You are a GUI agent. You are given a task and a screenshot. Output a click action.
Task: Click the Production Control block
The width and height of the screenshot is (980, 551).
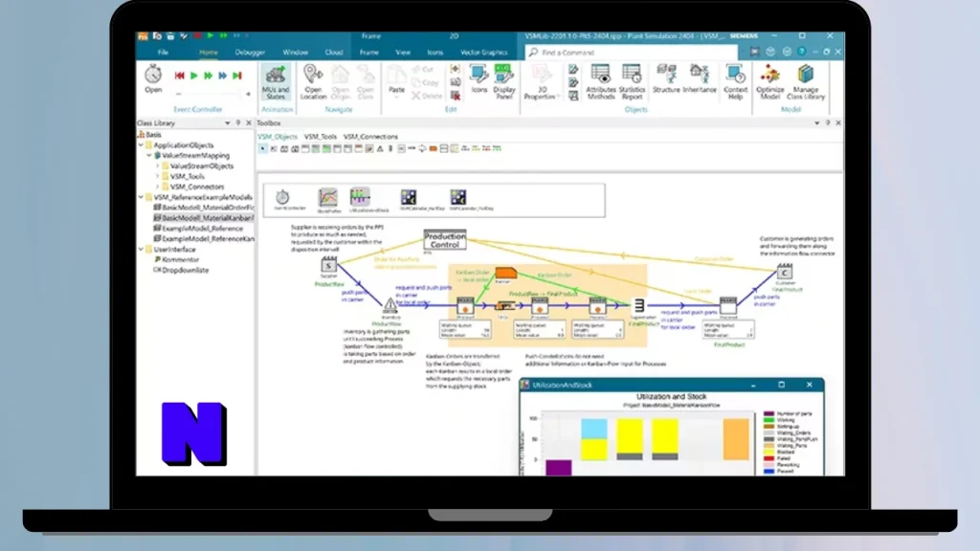pos(445,240)
